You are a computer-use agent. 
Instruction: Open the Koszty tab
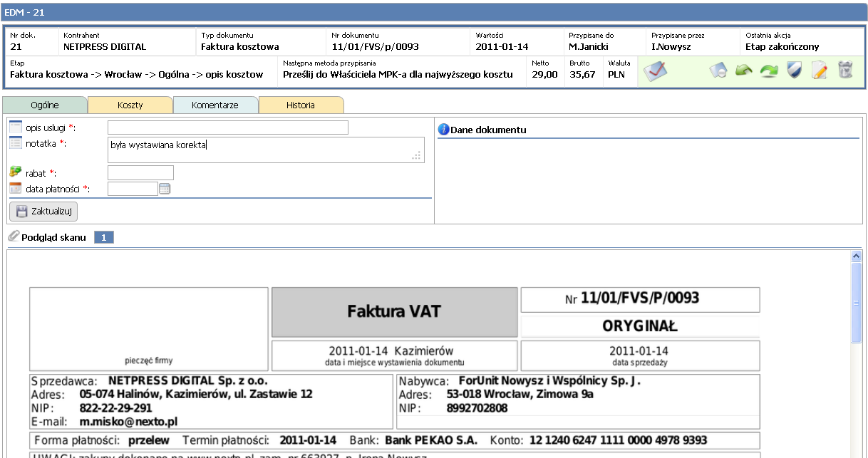(x=130, y=105)
